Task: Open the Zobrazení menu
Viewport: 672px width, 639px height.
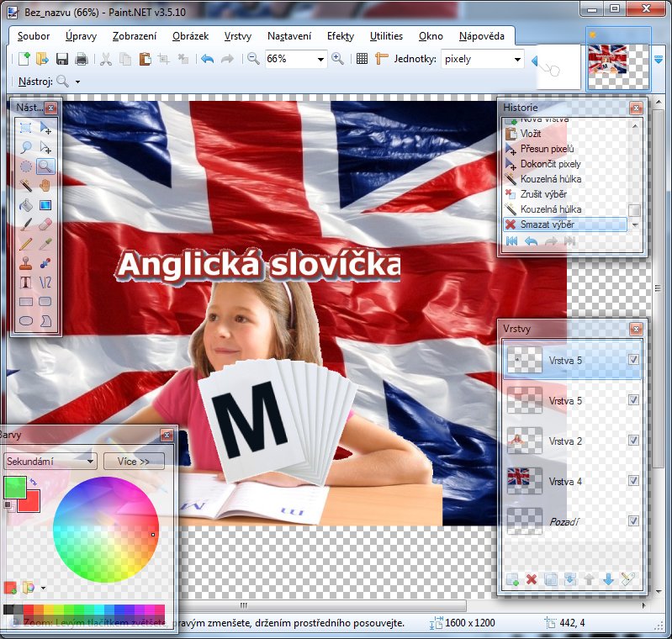Action: [135, 36]
